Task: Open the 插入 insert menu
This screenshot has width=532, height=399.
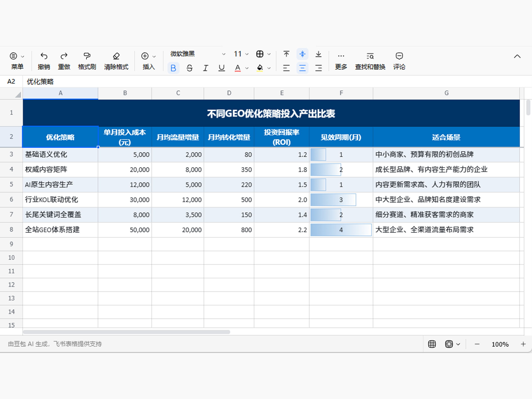Action: (148, 61)
